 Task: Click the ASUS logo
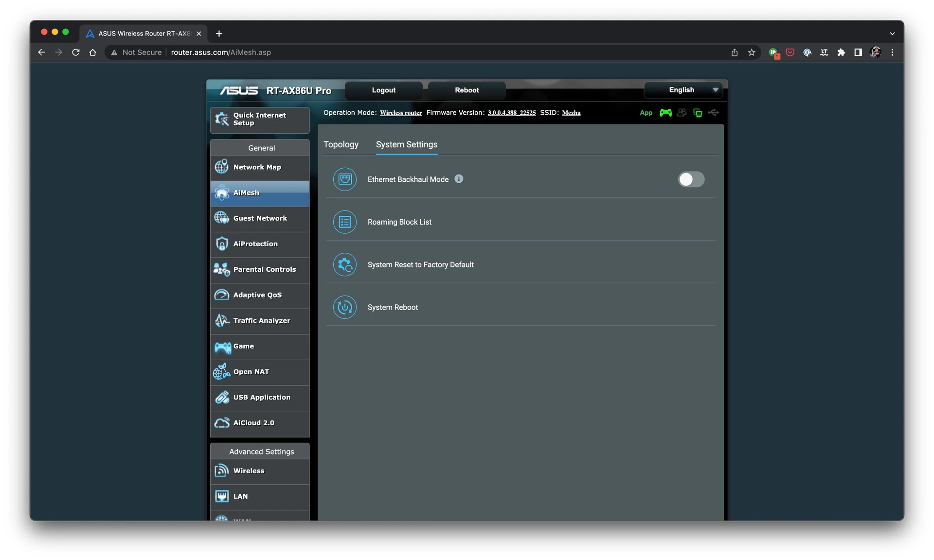(239, 90)
